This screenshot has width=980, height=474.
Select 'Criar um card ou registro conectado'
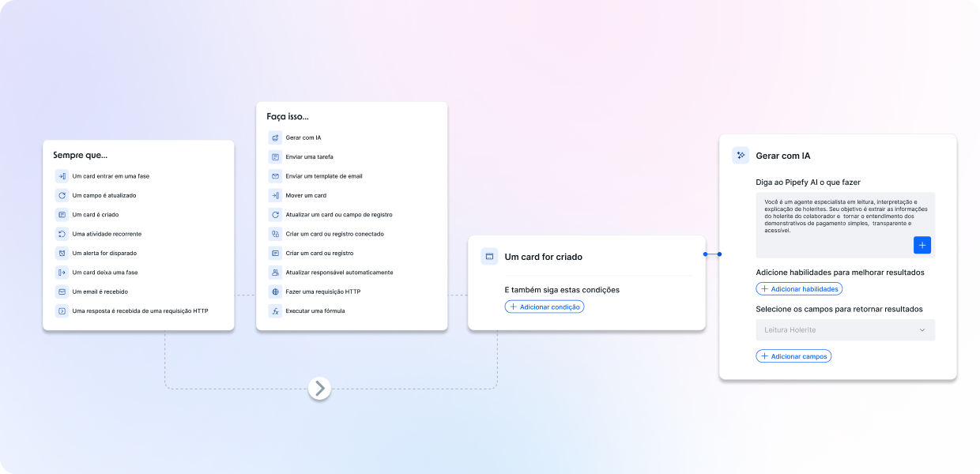pyautogui.click(x=334, y=234)
